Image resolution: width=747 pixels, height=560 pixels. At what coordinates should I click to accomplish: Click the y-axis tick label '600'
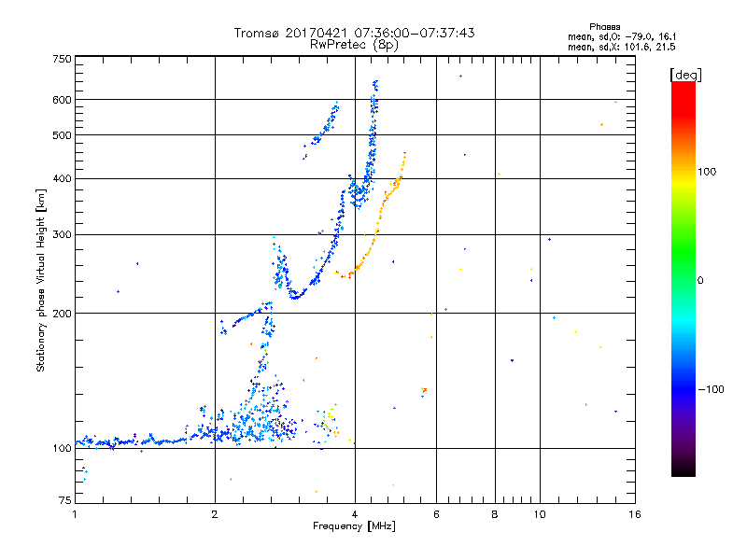tap(62, 100)
